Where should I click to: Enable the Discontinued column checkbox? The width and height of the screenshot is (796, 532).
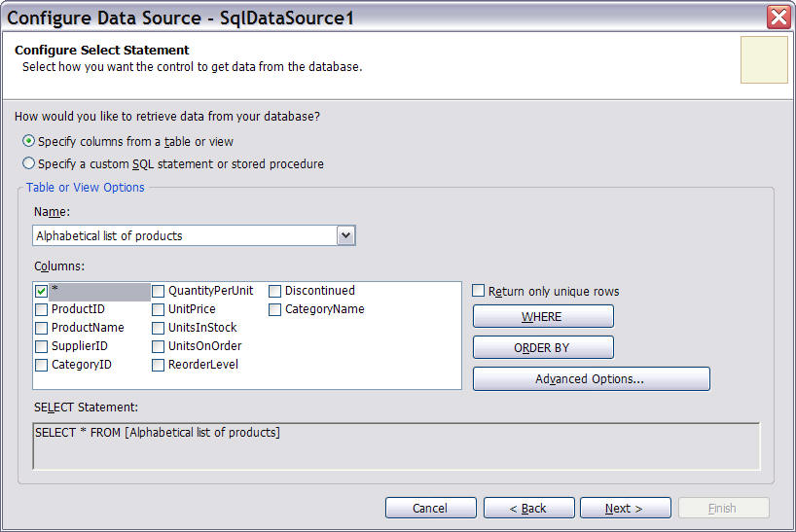click(x=275, y=291)
